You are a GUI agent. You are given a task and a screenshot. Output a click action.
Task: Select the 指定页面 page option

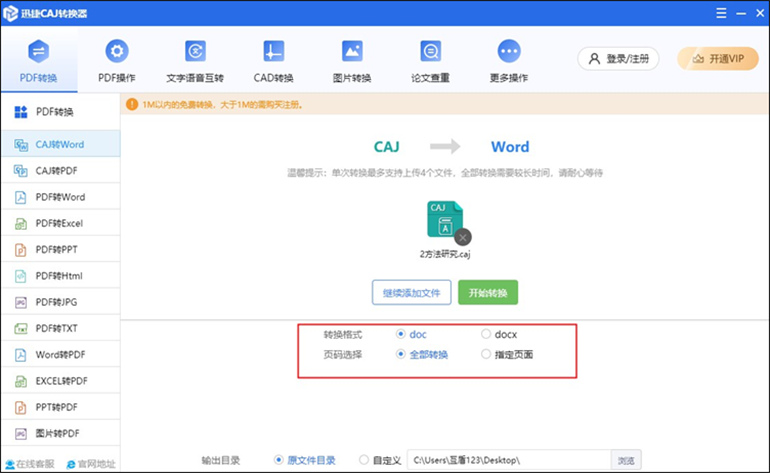pyautogui.click(x=486, y=354)
